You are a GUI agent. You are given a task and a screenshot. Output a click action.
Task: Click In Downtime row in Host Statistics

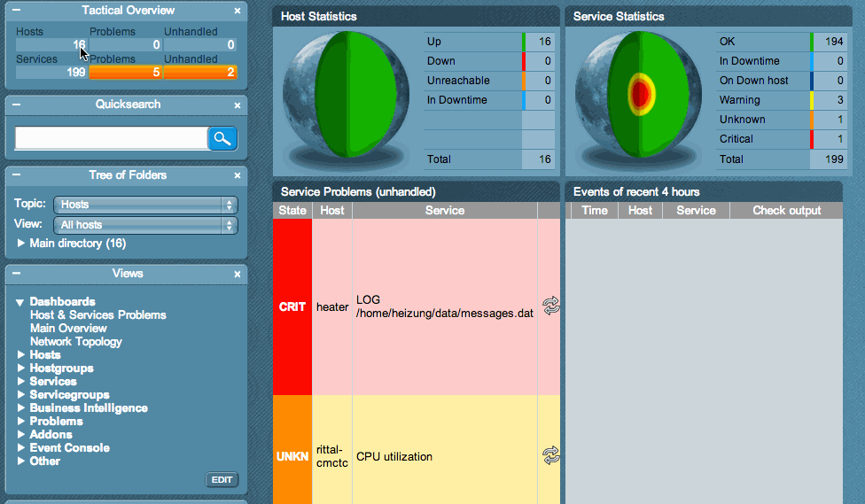[x=489, y=100]
